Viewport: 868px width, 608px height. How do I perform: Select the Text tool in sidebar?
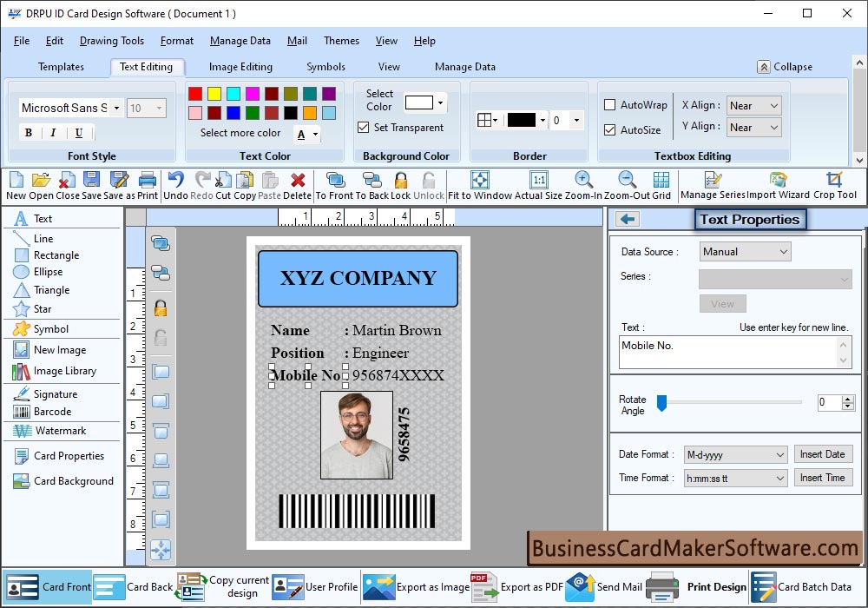(33, 219)
